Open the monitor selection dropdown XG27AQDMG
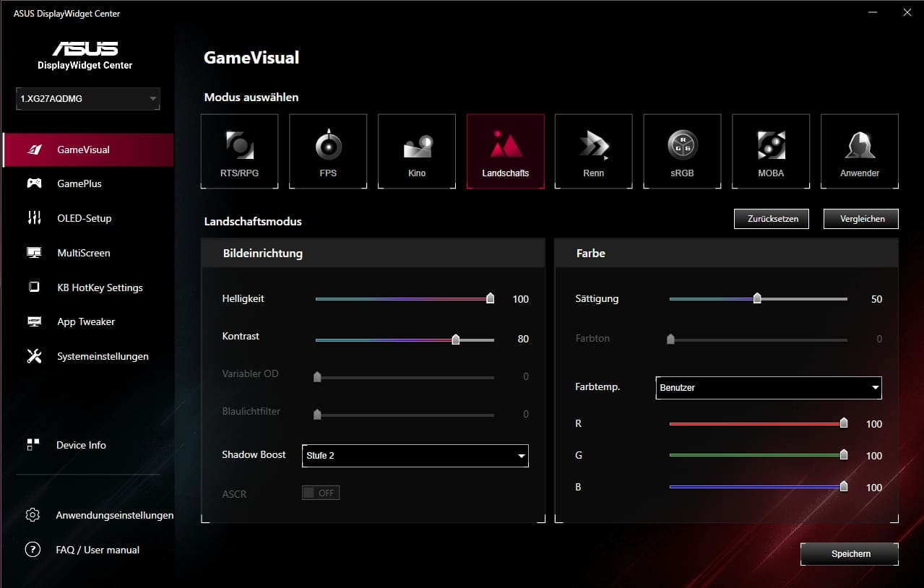The width and height of the screenshot is (924, 588). click(88, 99)
